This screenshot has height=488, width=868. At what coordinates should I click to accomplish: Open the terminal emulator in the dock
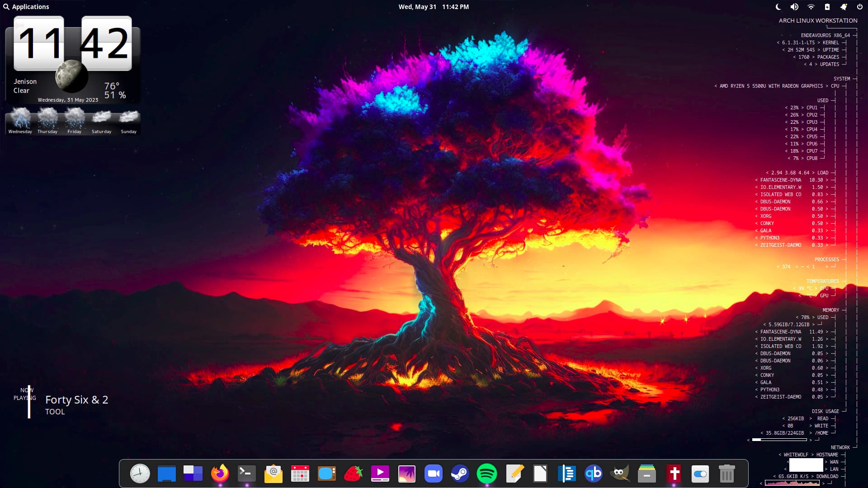tap(247, 474)
